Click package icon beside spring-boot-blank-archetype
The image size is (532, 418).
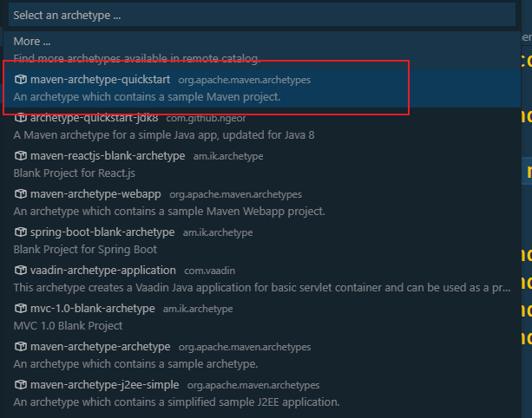click(x=21, y=232)
